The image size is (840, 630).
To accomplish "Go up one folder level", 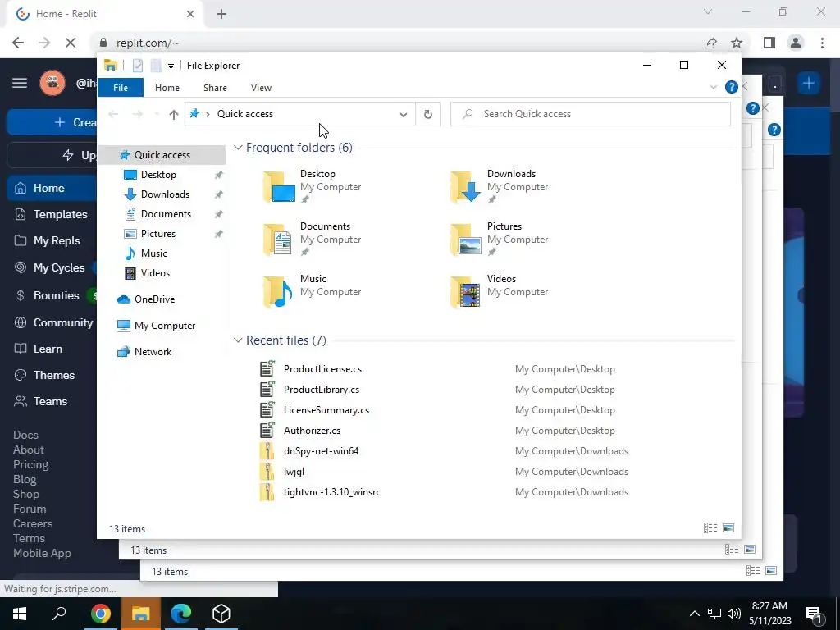I will [174, 114].
